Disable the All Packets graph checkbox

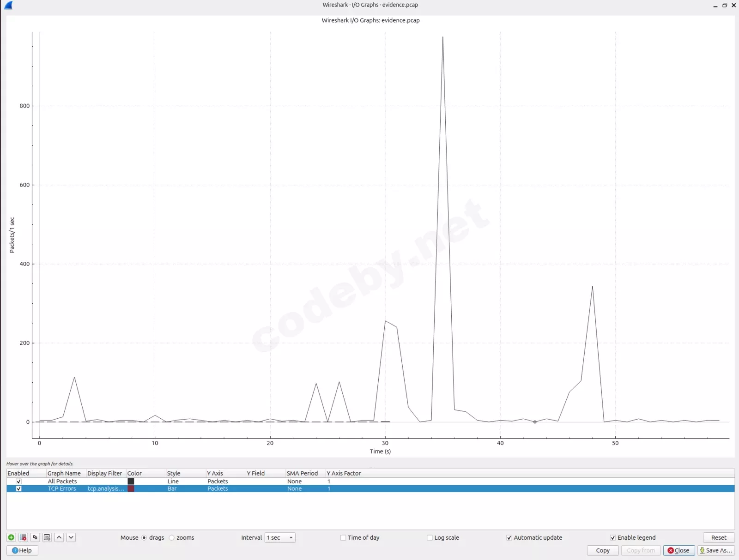(x=19, y=481)
